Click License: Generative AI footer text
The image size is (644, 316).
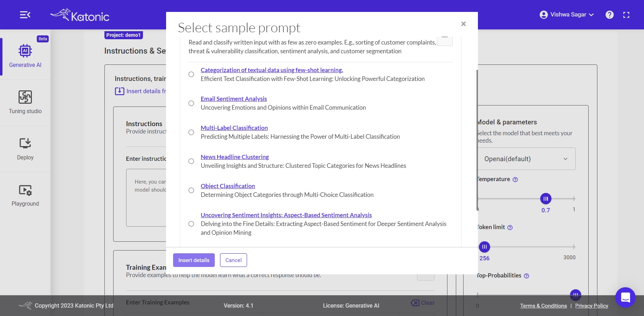[351, 306]
